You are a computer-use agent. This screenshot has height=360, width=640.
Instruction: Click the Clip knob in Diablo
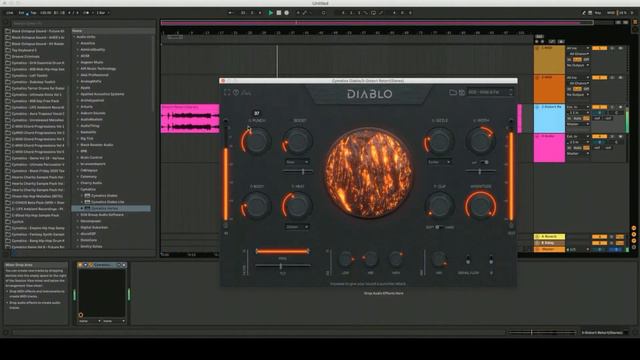440,206
